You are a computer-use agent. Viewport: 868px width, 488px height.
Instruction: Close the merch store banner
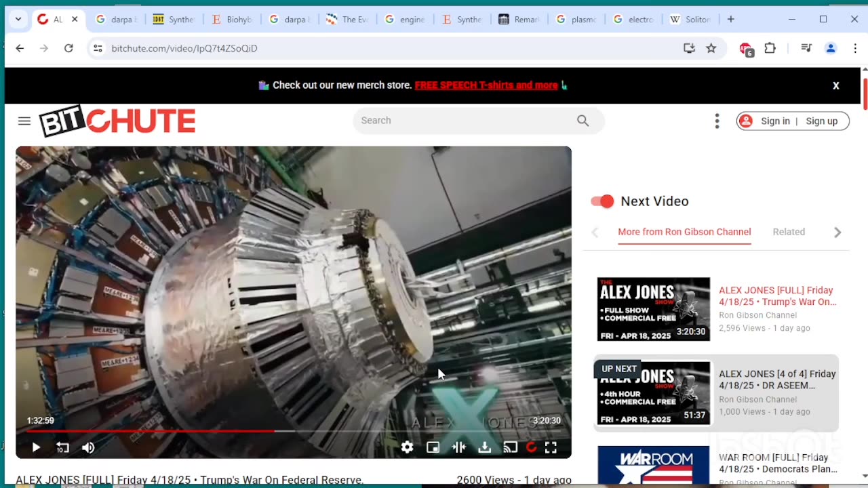pos(836,85)
